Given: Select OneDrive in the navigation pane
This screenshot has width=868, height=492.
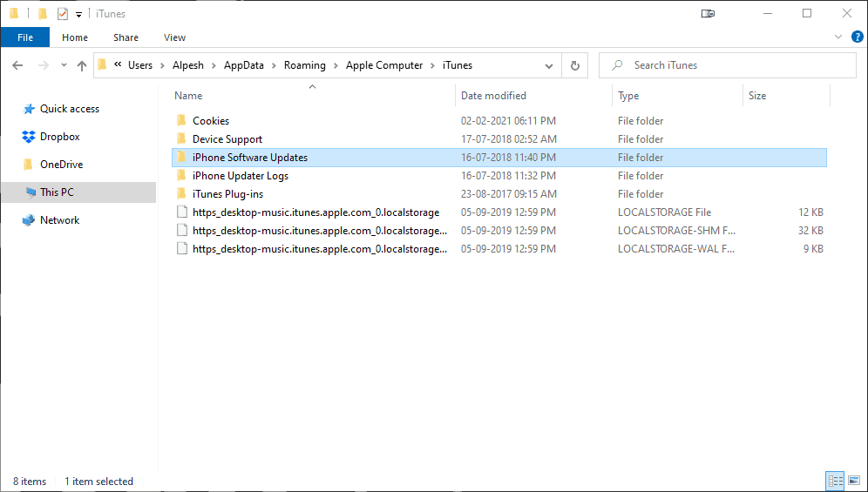Looking at the screenshot, I should pyautogui.click(x=62, y=165).
